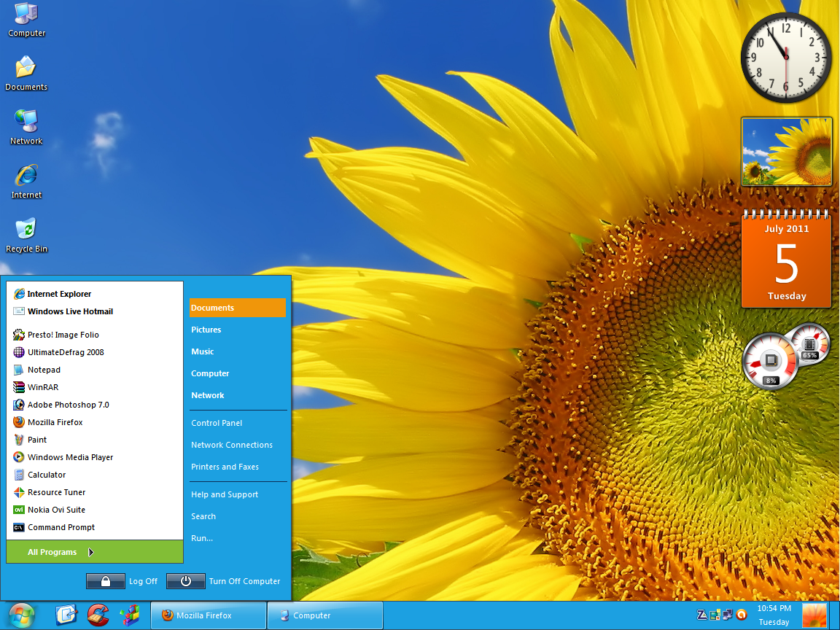Open Search from Start menu
Image resolution: width=840 pixels, height=630 pixels.
[x=203, y=516]
